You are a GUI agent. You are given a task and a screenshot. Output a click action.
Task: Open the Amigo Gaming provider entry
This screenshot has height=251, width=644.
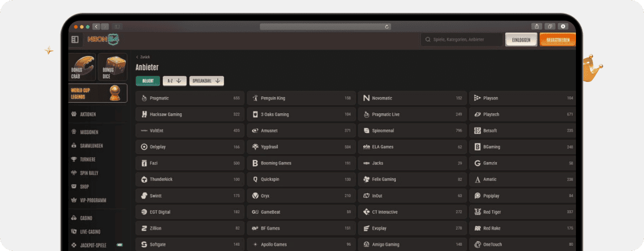412,245
